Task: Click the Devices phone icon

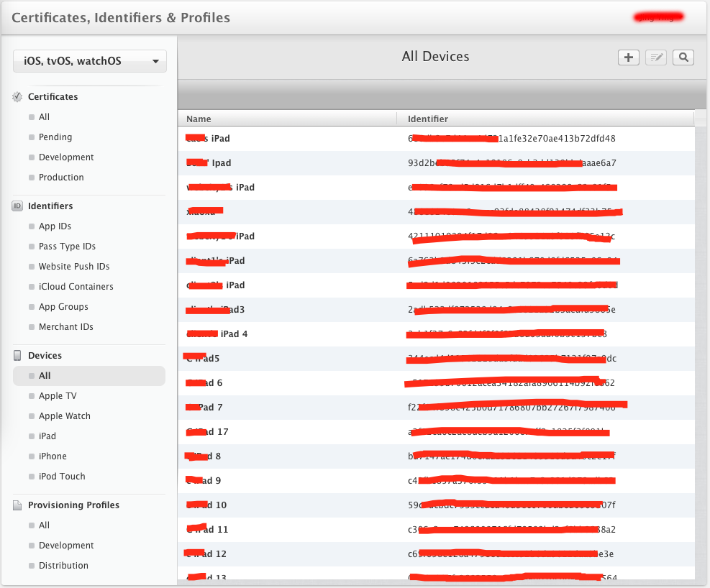Action: click(18, 356)
